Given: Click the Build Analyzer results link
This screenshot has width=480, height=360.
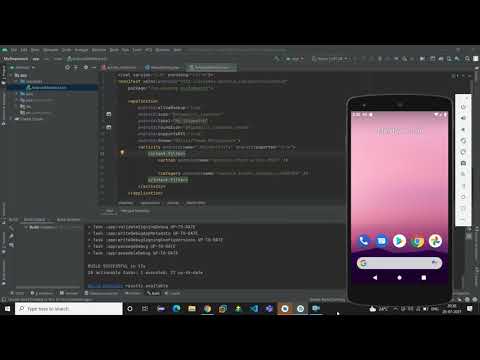Looking at the screenshot, I should pos(105,286).
